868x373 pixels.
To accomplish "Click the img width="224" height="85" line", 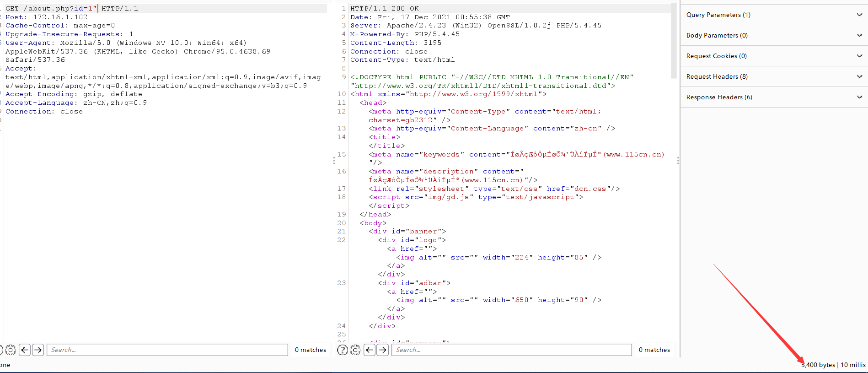I will [498, 258].
